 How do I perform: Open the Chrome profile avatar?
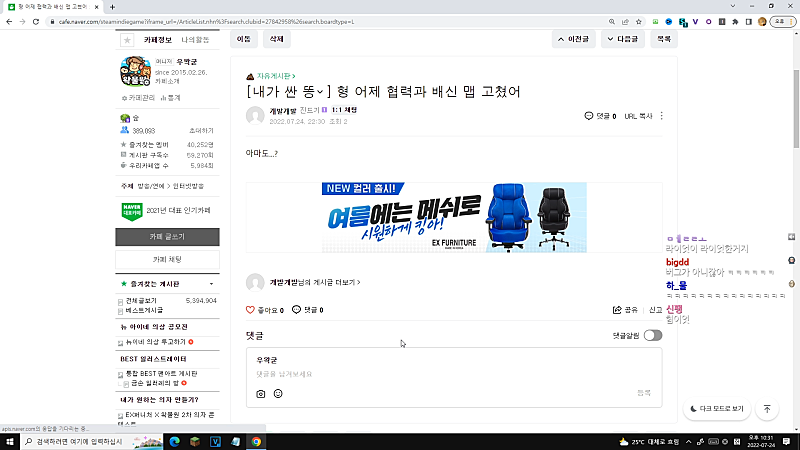click(762, 22)
